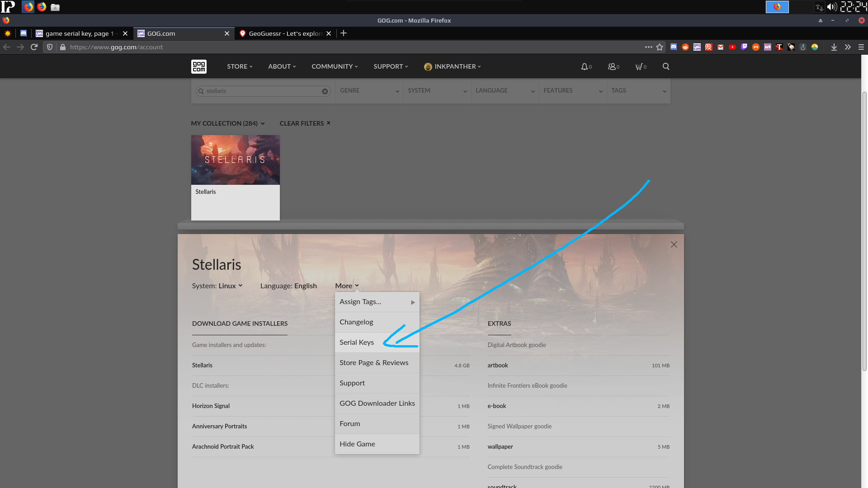Screen dimensions: 868x488
Task: Open the GOG shopping cart
Action: pos(641,66)
